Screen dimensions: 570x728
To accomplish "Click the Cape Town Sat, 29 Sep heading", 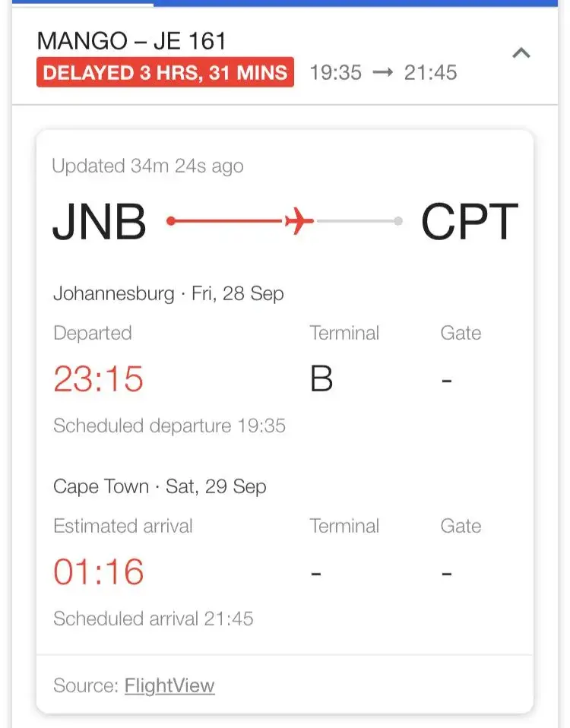I will tap(160, 486).
